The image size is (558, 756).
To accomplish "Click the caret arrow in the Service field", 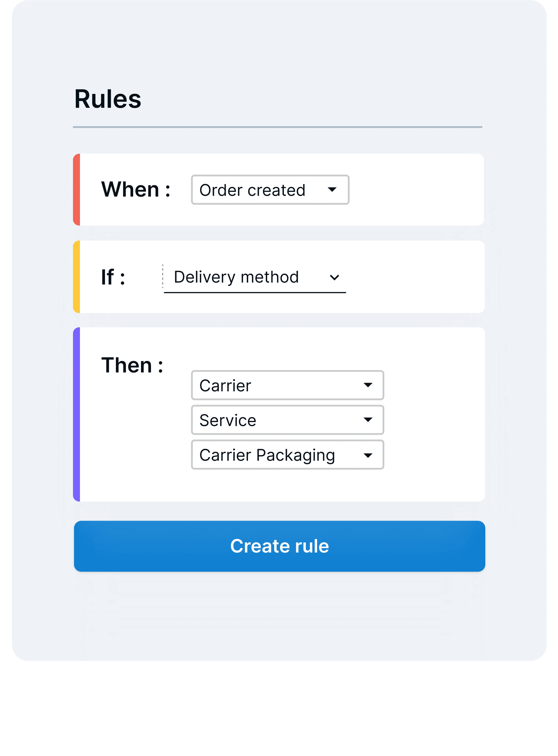I will [368, 420].
